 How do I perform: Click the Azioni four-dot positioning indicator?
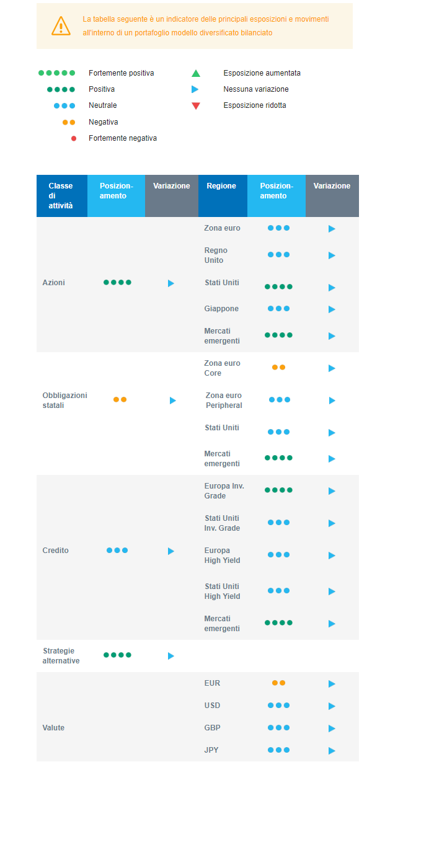[x=117, y=282]
